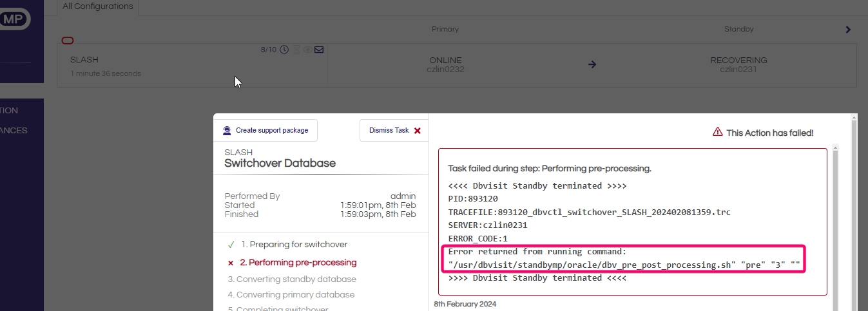Click the eye observer icon in SLASH row
The height and width of the screenshot is (311, 868).
click(x=307, y=50)
